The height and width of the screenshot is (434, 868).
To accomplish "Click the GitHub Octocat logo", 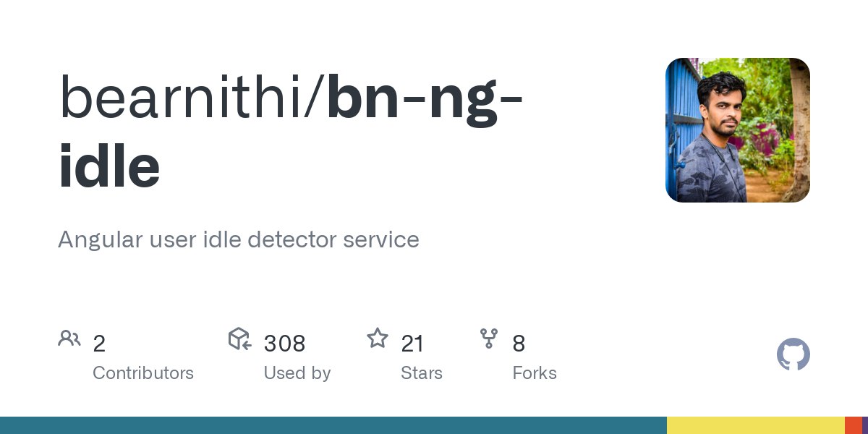I will point(793,355).
